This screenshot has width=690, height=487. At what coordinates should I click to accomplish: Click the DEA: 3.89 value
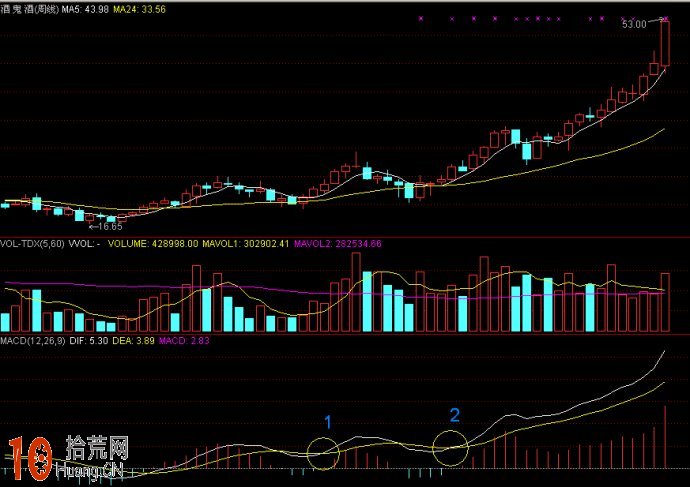click(133, 341)
